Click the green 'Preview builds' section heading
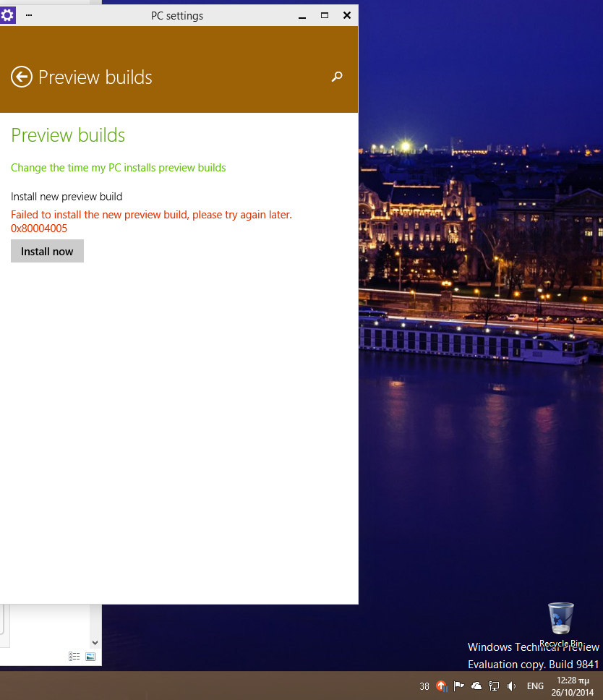This screenshot has width=603, height=700. (68, 135)
